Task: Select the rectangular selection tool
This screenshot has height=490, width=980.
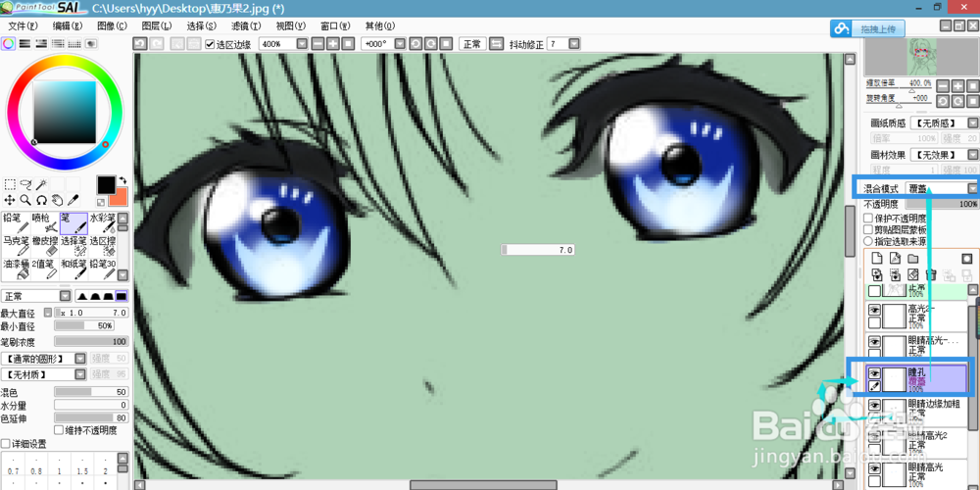Action: click(10, 184)
